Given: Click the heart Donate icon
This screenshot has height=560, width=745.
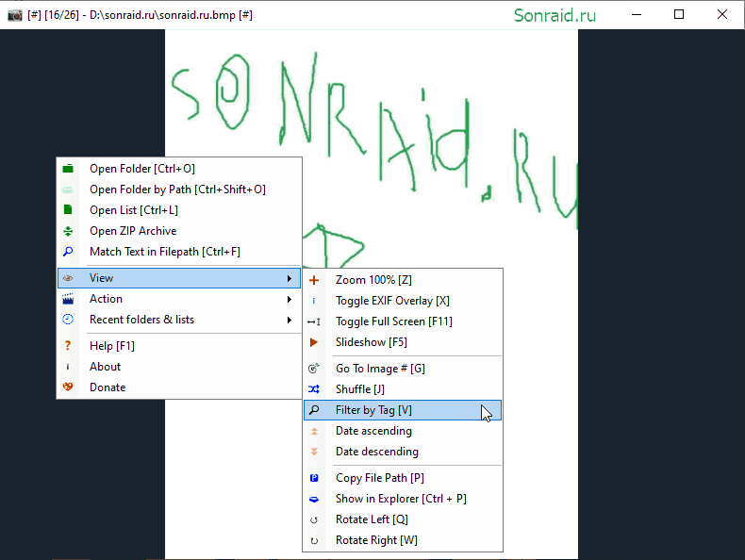Looking at the screenshot, I should pos(68,387).
